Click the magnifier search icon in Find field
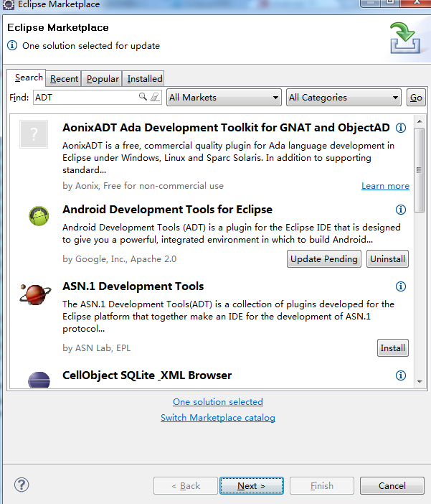The image size is (431, 504). (143, 97)
